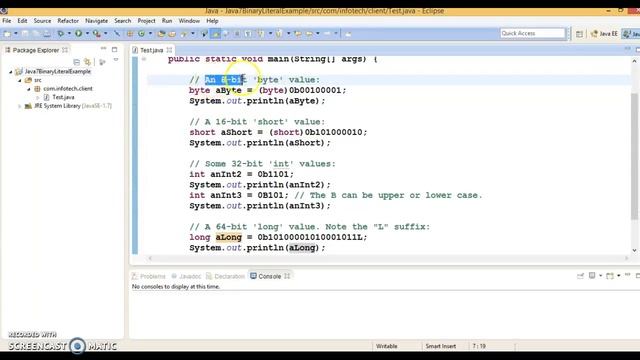Screen dimensions: 640x360
Task: Open the Run menu
Action: coord(167,21)
